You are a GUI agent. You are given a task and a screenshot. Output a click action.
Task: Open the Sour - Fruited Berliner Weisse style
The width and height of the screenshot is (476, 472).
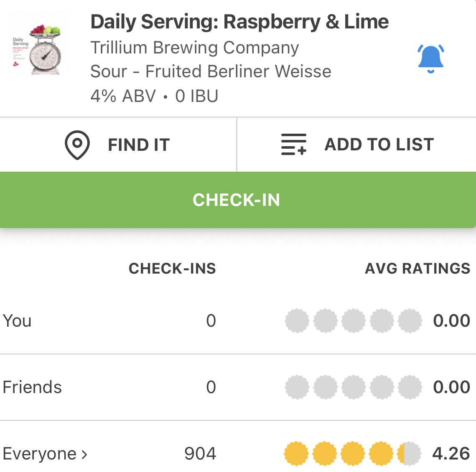point(211,71)
